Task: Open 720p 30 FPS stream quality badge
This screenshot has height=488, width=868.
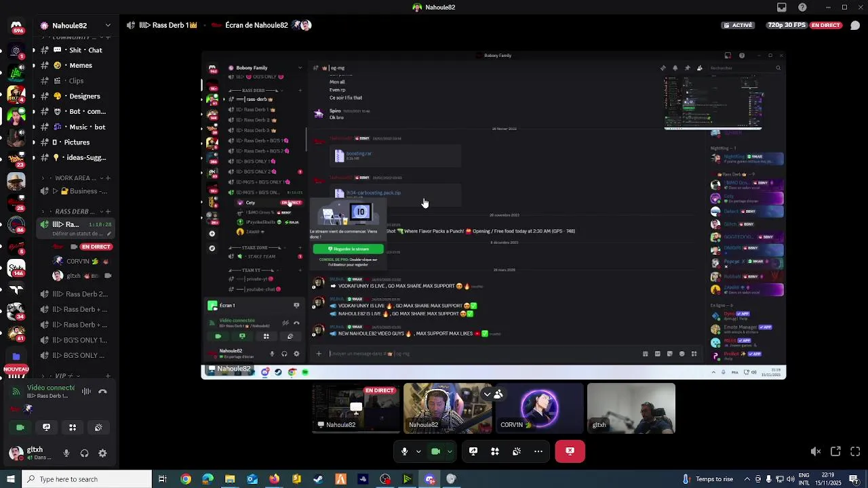Action: point(786,25)
